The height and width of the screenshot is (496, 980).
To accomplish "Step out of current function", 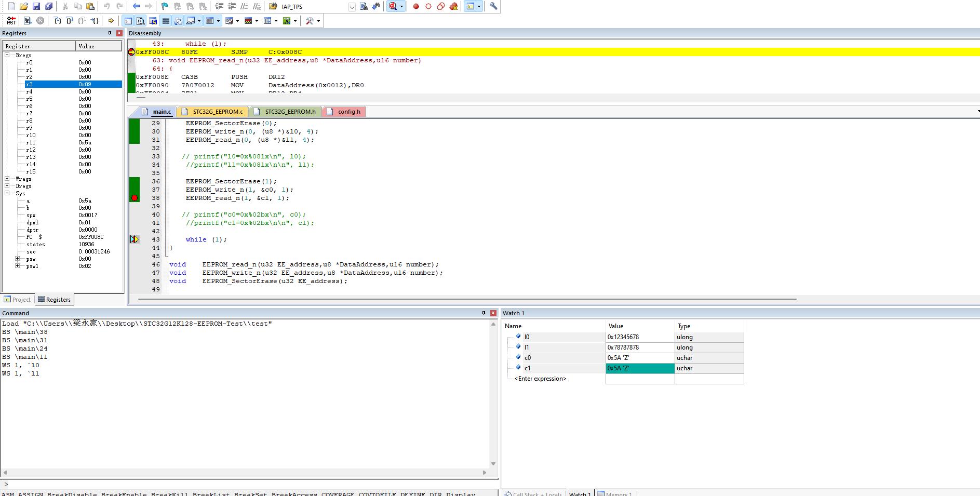I will pyautogui.click(x=82, y=21).
